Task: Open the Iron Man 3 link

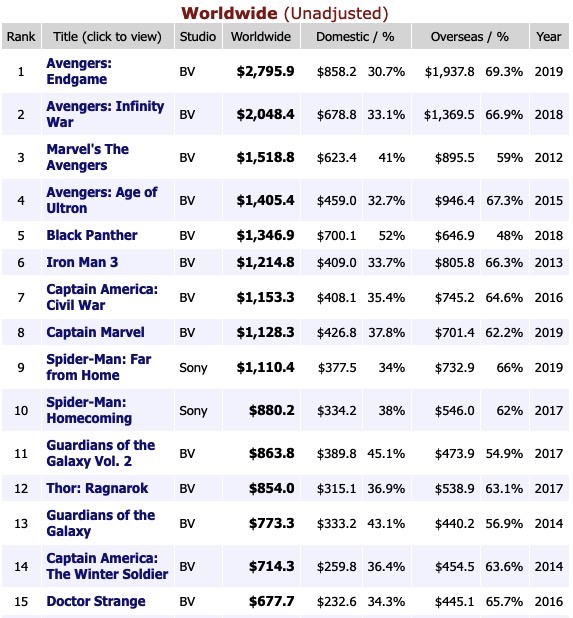Action: (82, 262)
